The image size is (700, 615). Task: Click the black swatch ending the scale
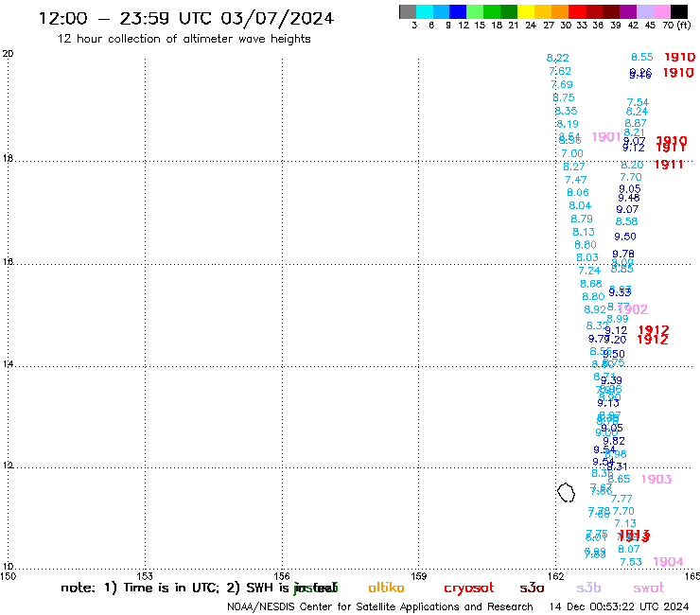(x=679, y=11)
